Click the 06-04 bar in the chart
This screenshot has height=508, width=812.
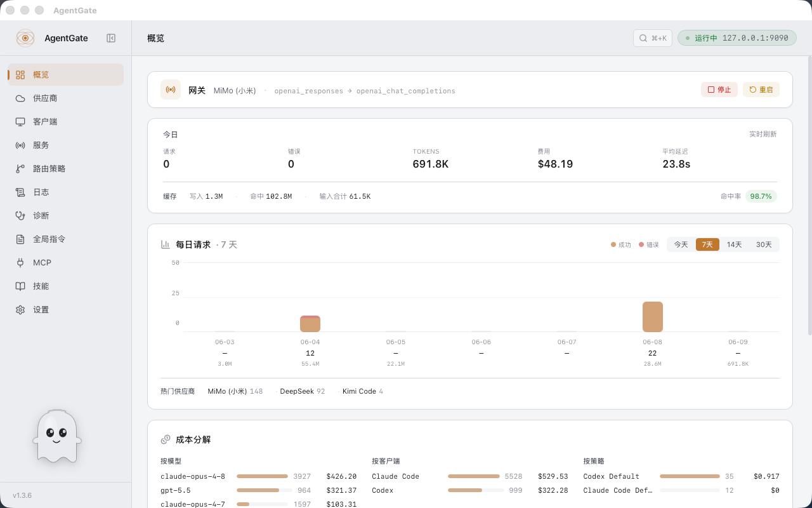pyautogui.click(x=310, y=324)
